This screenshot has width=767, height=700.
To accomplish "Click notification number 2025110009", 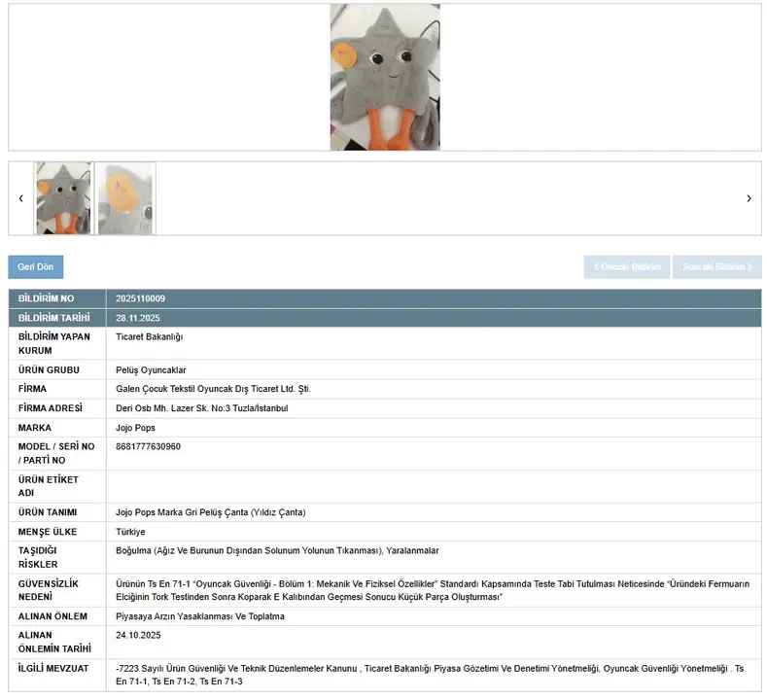I will coord(140,298).
